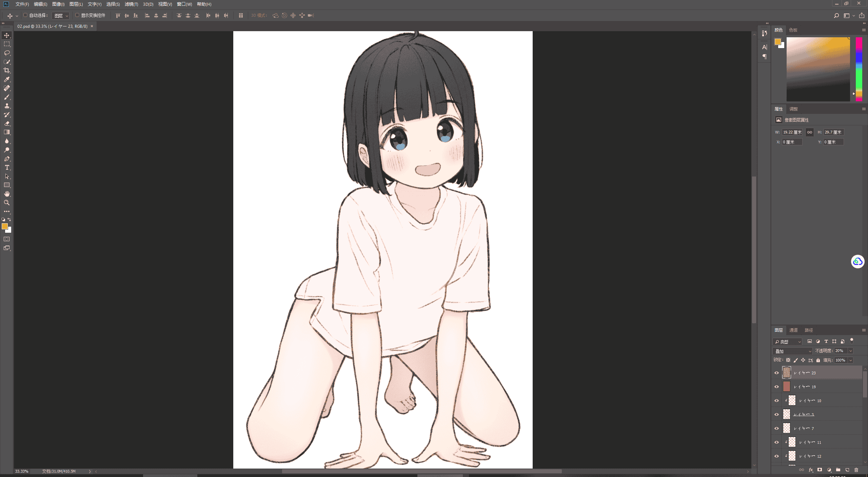
Task: Create a new layer group
Action: pyautogui.click(x=838, y=470)
